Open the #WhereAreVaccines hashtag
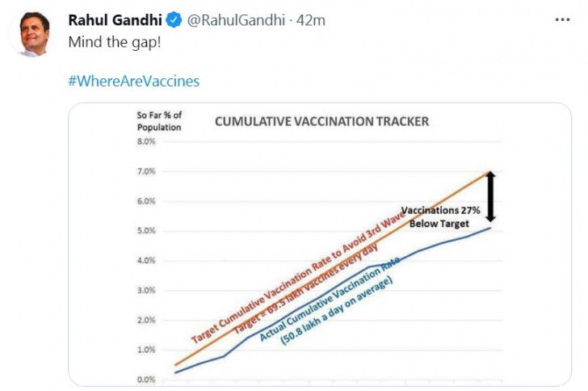 (133, 81)
